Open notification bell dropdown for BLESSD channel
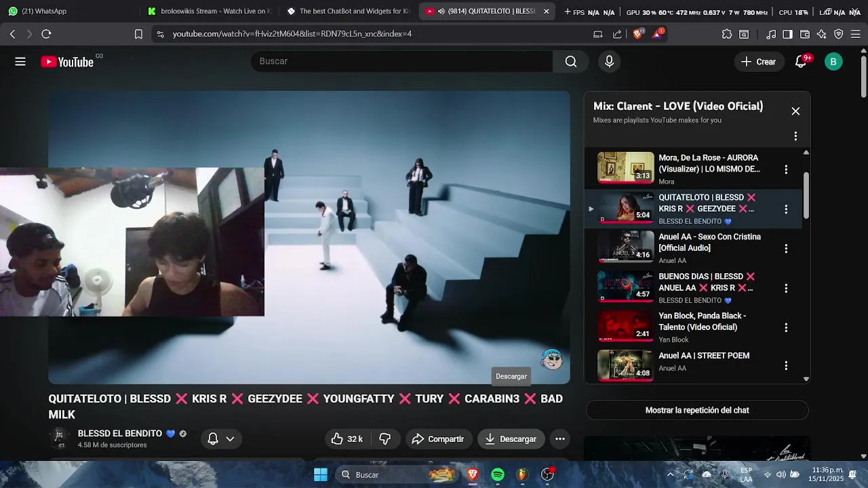 [x=221, y=439]
